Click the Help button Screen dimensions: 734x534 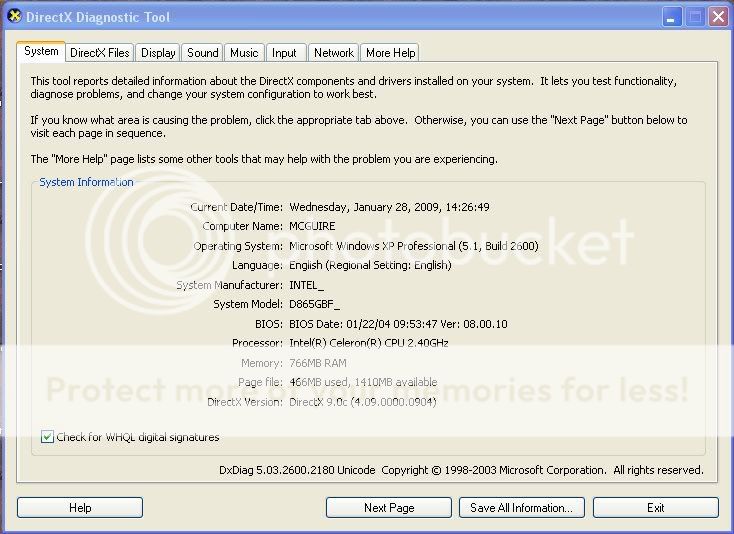click(80, 508)
